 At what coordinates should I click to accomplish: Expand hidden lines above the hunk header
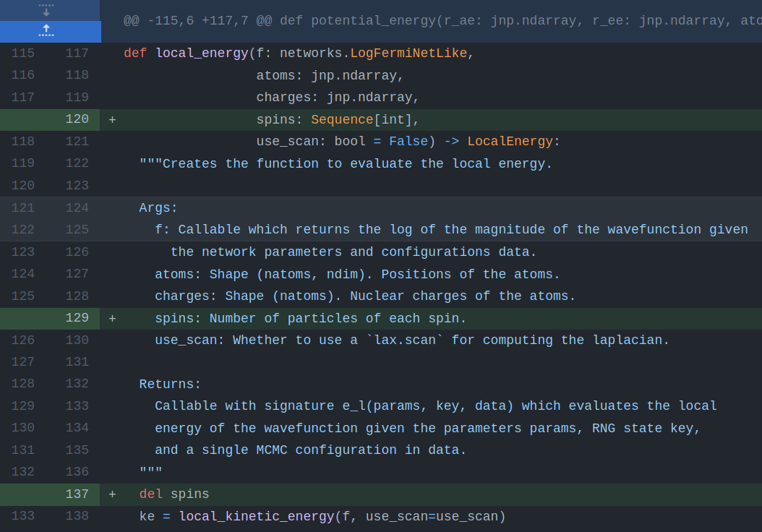tap(46, 10)
